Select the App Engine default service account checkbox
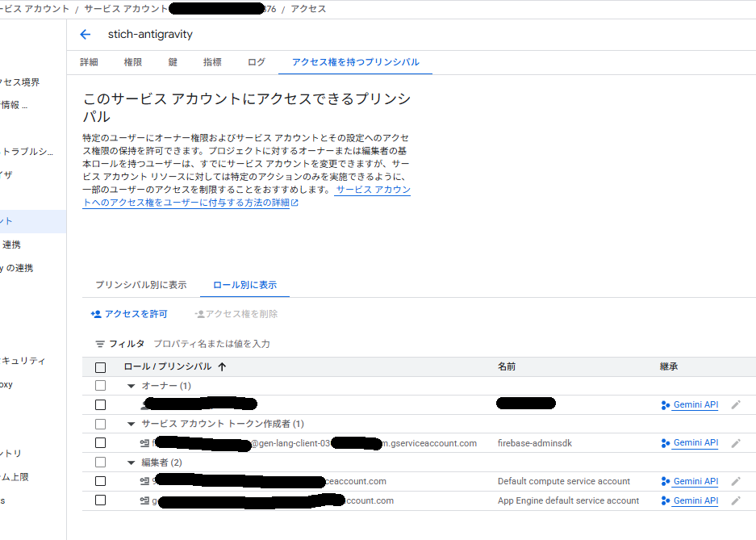 [101, 500]
